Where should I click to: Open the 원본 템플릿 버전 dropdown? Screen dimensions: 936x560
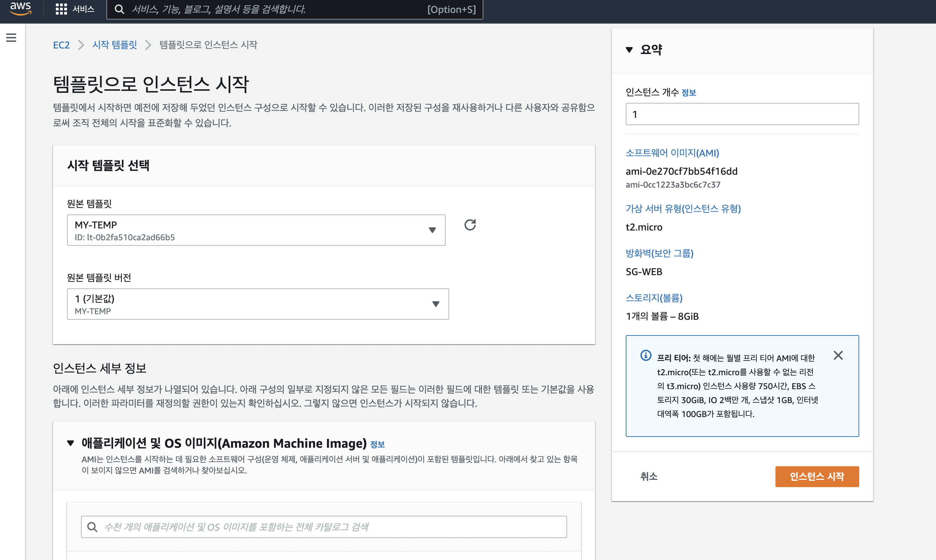point(258,304)
